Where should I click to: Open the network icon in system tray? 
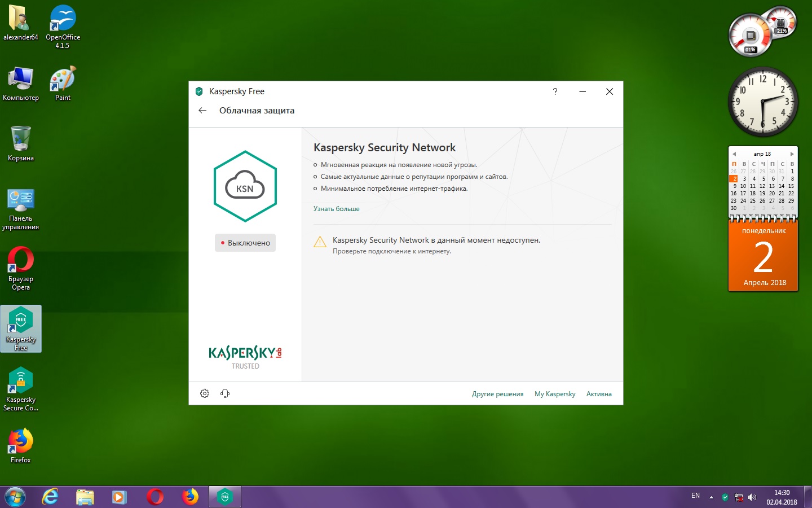coord(739,497)
